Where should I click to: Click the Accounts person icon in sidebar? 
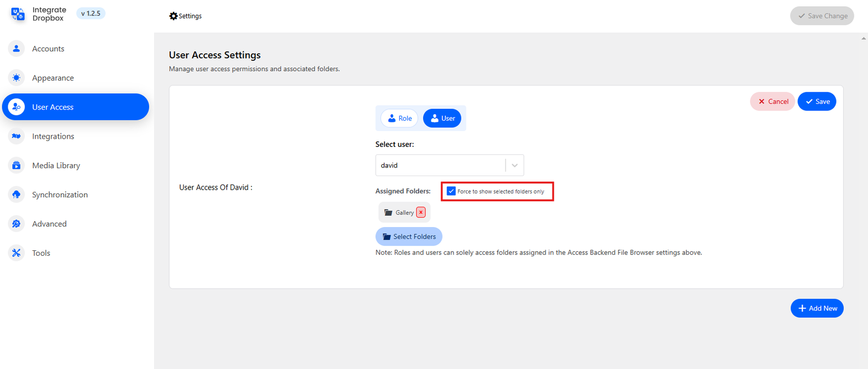point(16,49)
